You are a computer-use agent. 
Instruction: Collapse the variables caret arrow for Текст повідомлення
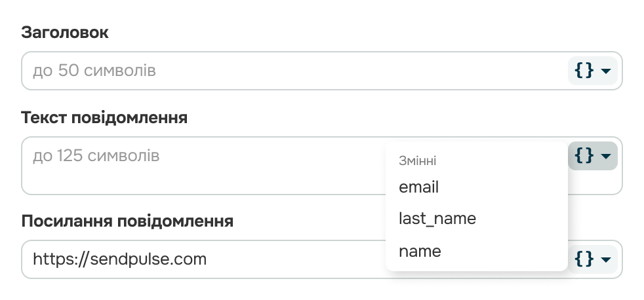coord(606,157)
